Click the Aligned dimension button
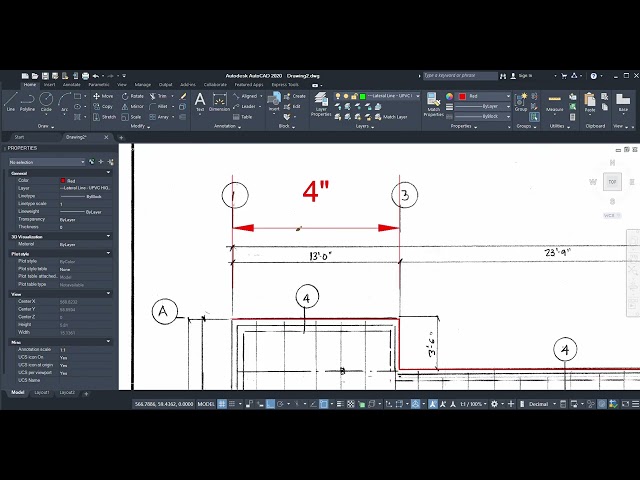Viewport: 640px width, 480px height. (245, 96)
